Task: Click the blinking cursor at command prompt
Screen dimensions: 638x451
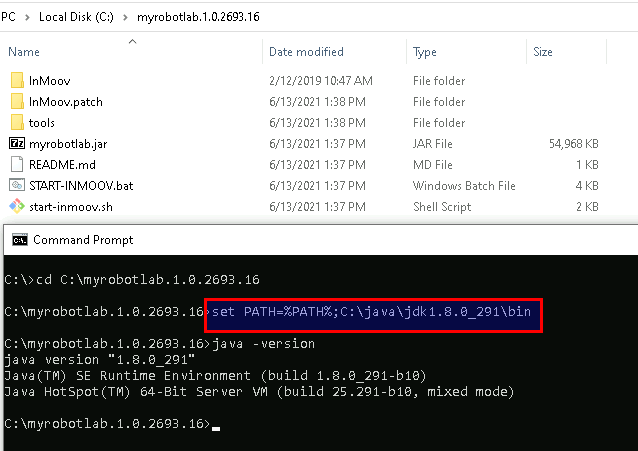Action: point(216,428)
